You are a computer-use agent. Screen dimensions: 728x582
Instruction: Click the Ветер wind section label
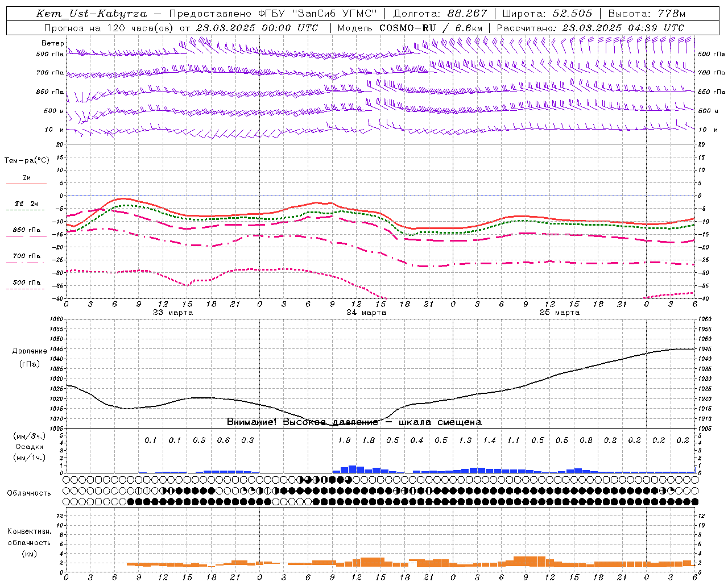pyautogui.click(x=52, y=43)
